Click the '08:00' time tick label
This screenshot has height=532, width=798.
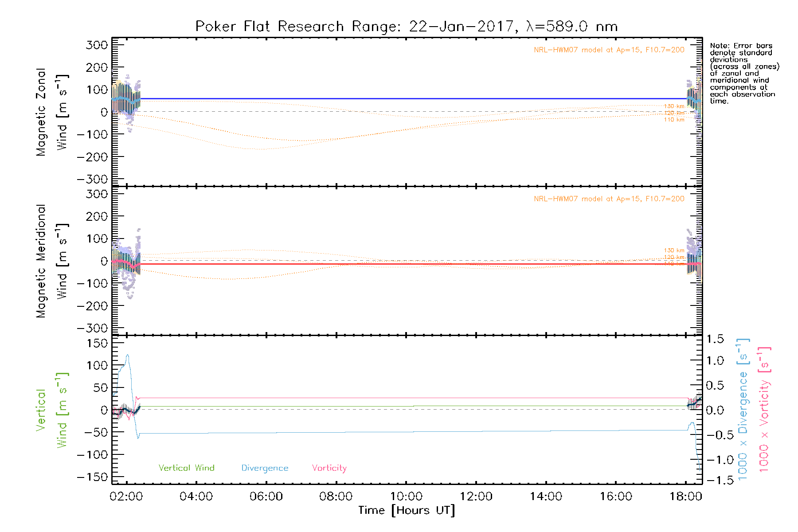tap(336, 497)
